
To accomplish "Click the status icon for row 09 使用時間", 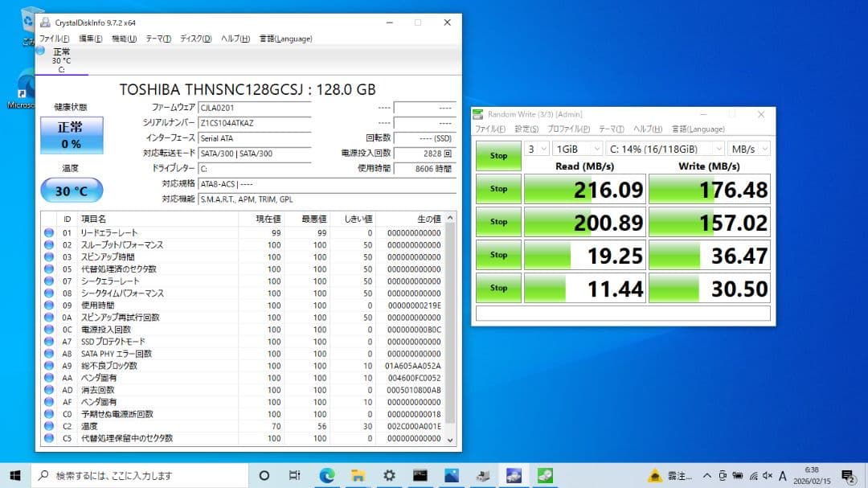I will coord(49,306).
